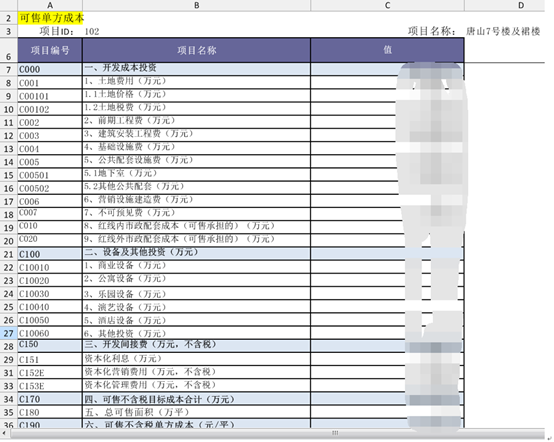Click the 项目编号 table header
This screenshot has height=442, width=554.
[x=50, y=50]
